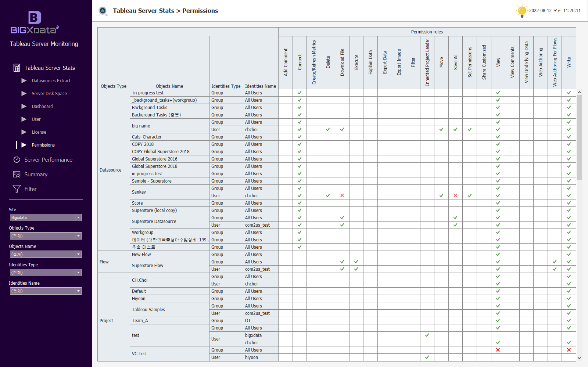Click the Datasource objects type cell
This screenshot has width=588, height=367.
click(114, 170)
